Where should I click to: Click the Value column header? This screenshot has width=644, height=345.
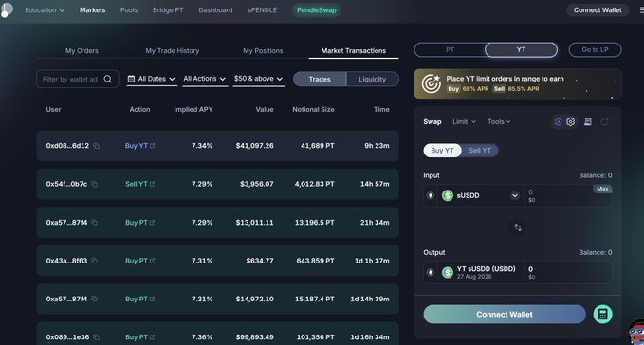(265, 110)
